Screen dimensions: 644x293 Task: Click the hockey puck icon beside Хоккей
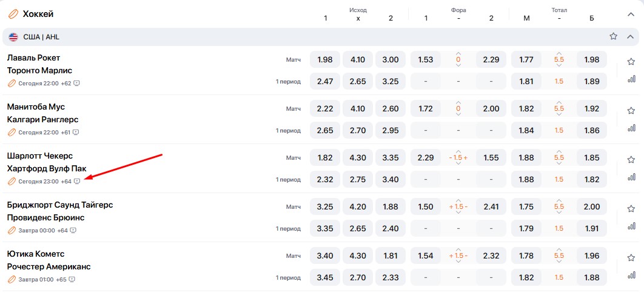click(13, 13)
